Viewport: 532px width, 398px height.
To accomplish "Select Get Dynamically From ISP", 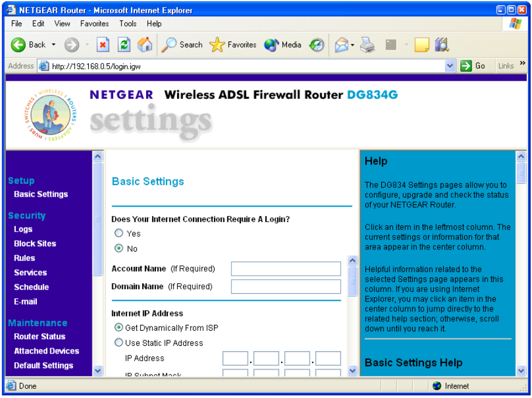I will 119,328.
